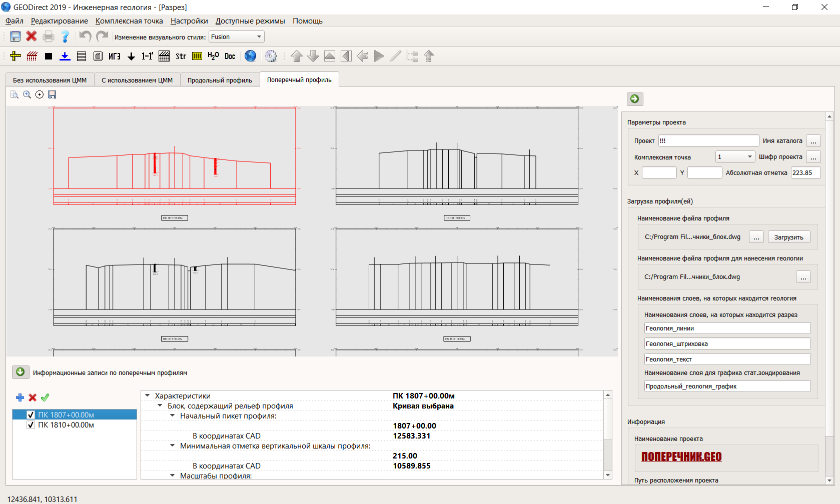Screen dimensions: 840x504
Task: Open the Help question mark icon
Action: pyautogui.click(x=65, y=36)
